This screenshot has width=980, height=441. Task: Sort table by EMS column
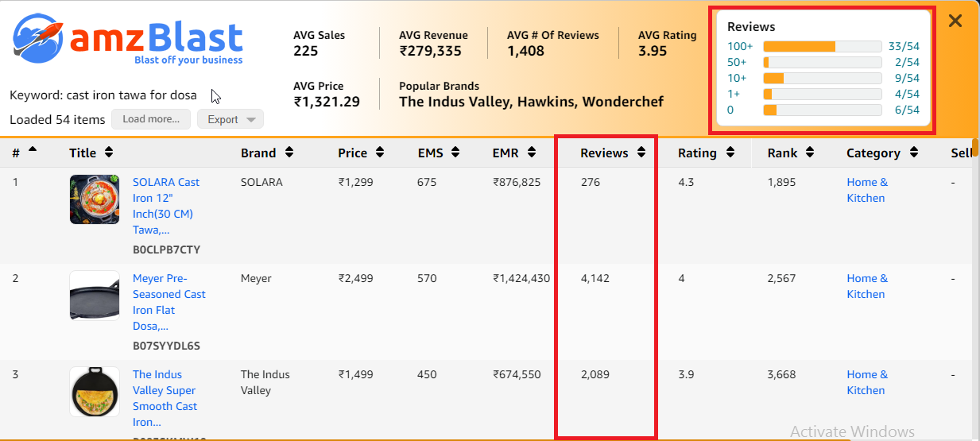pyautogui.click(x=457, y=153)
